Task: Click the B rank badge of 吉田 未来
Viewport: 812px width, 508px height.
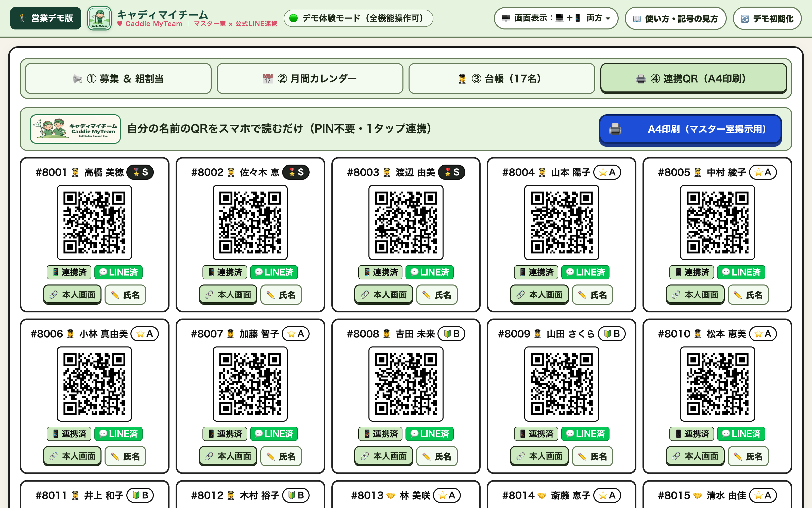Action: pyautogui.click(x=451, y=334)
